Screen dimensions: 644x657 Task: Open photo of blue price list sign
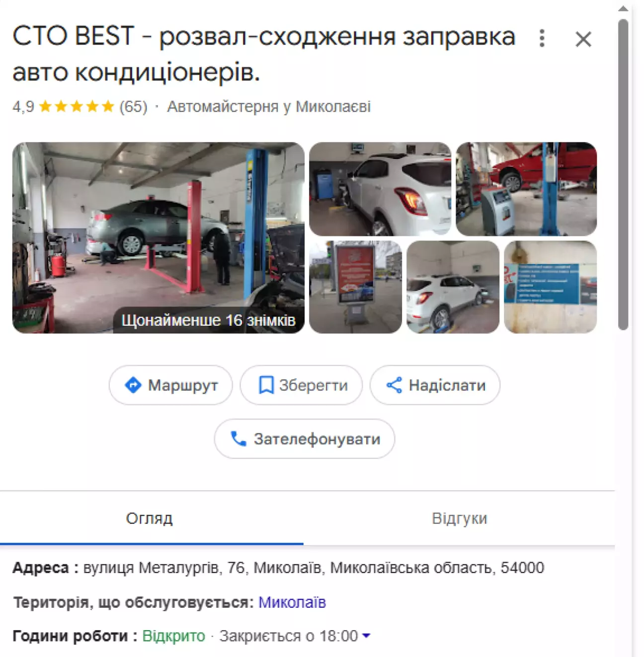click(x=550, y=287)
